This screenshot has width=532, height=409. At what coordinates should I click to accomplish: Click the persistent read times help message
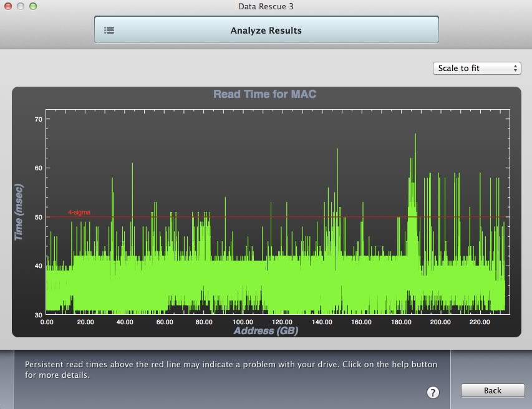click(x=231, y=370)
